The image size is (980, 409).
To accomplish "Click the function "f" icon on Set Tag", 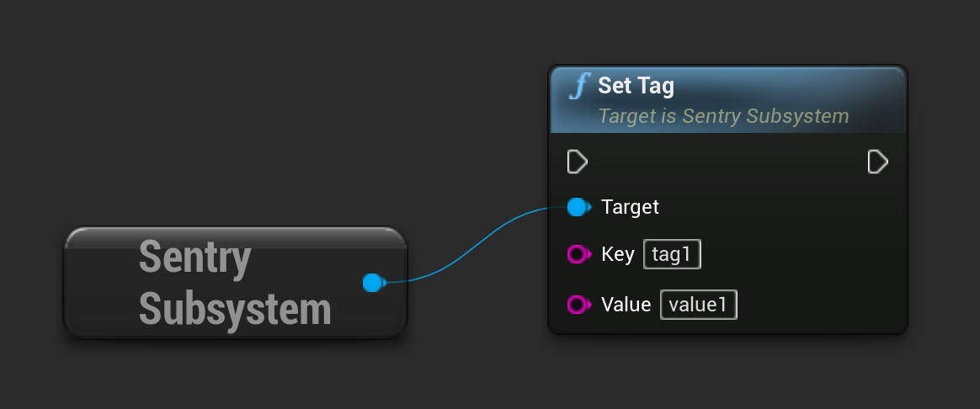I will coord(579,87).
